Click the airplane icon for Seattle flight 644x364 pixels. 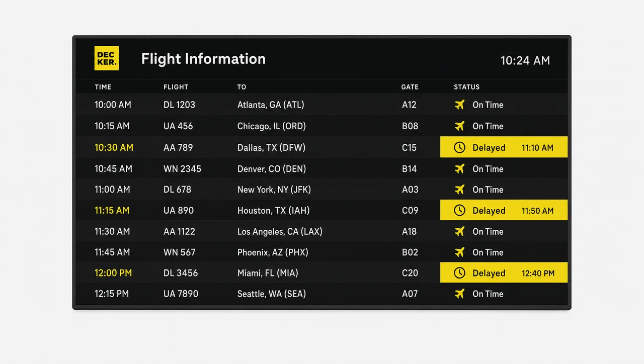459,294
